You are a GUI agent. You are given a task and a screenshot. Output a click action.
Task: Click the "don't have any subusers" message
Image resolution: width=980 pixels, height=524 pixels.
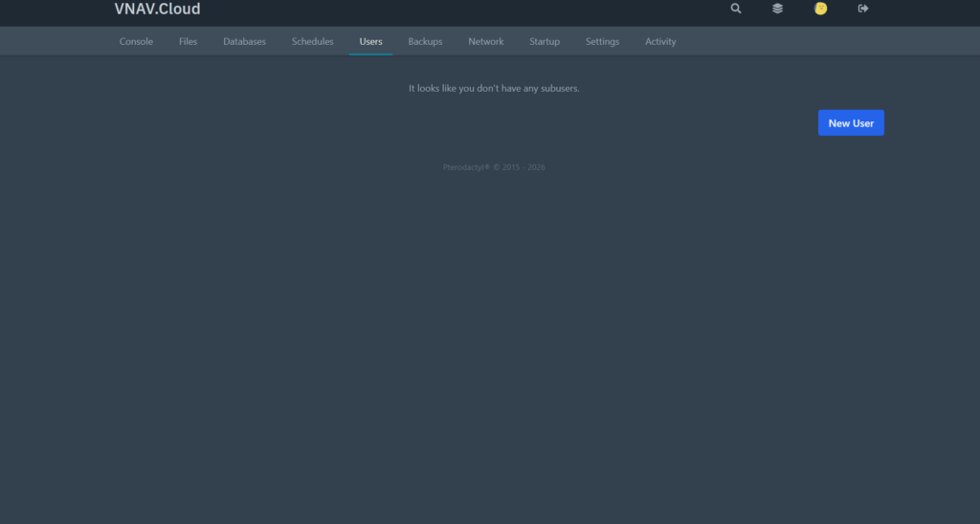click(494, 88)
